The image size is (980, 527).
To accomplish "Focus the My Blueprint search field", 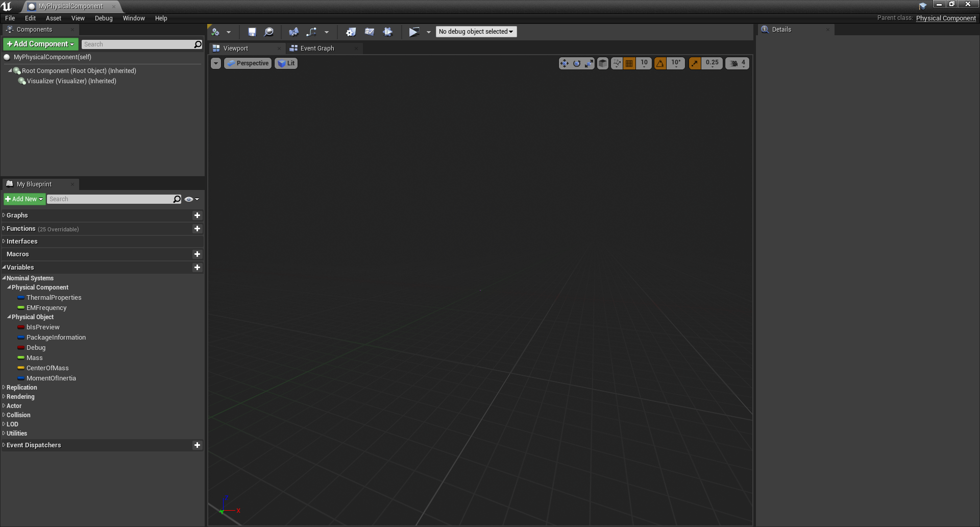I will 110,199.
